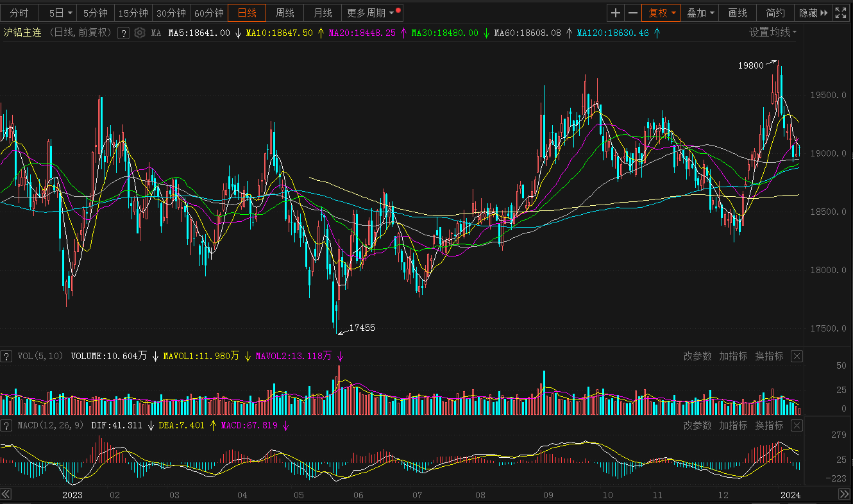Close the MACD indicator panel

click(797, 426)
